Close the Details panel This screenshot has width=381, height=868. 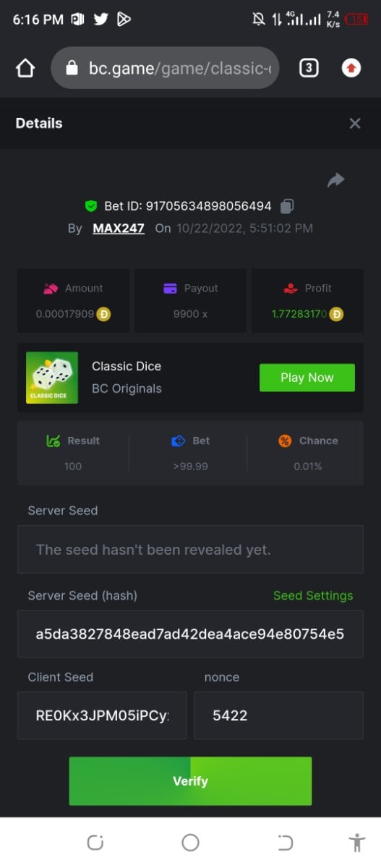[355, 124]
